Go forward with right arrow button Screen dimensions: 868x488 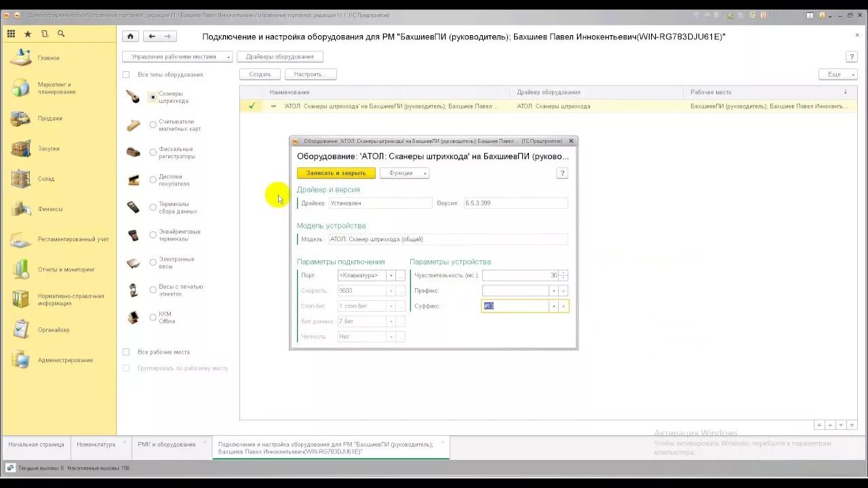point(167,37)
